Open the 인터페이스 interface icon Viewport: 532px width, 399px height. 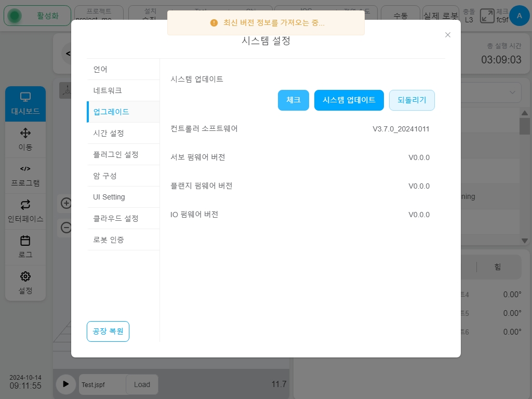tap(25, 211)
